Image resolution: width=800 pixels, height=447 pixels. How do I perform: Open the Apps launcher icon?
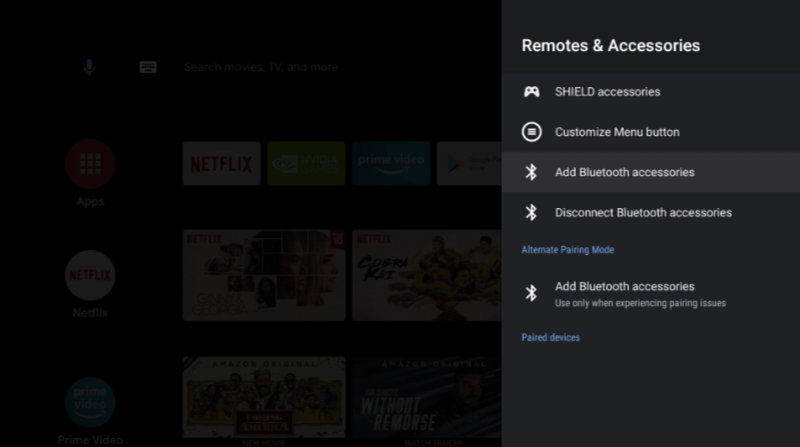click(x=90, y=164)
